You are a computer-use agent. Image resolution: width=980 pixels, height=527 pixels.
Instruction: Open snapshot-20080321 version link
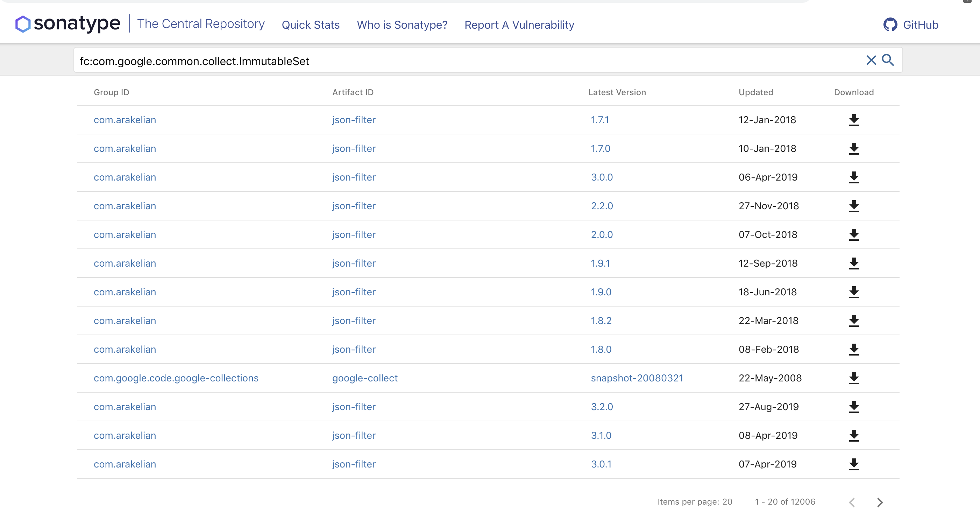[637, 378]
